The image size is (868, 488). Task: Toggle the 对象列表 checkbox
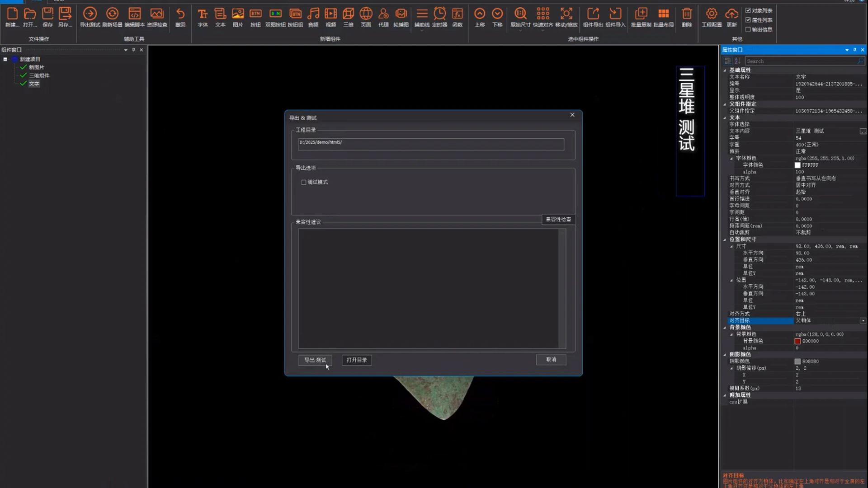(748, 10)
